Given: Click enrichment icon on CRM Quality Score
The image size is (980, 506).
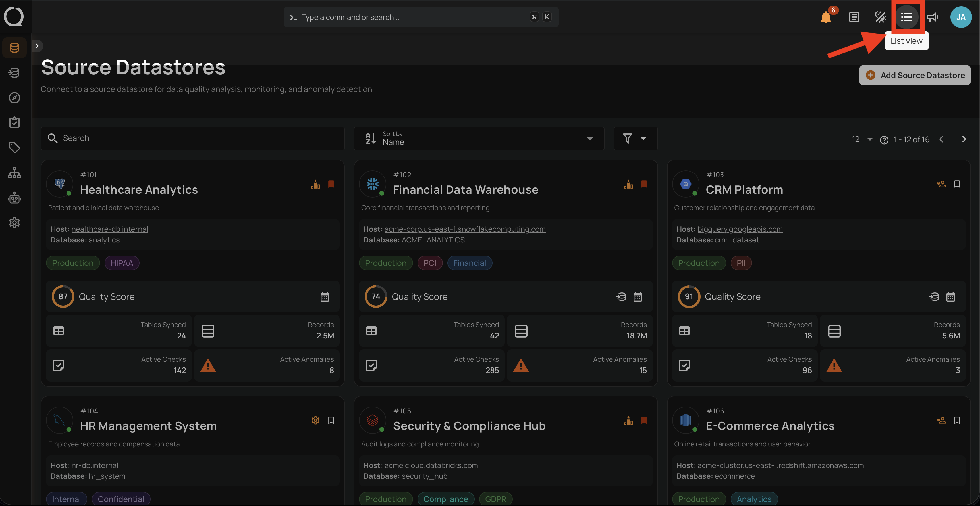Looking at the screenshot, I should 934,297.
